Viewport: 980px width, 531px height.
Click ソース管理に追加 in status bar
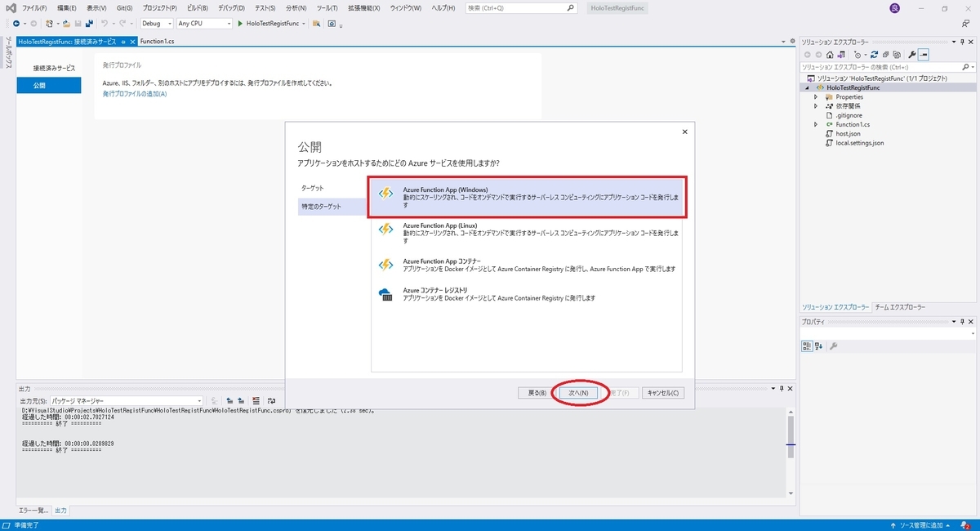920,524
